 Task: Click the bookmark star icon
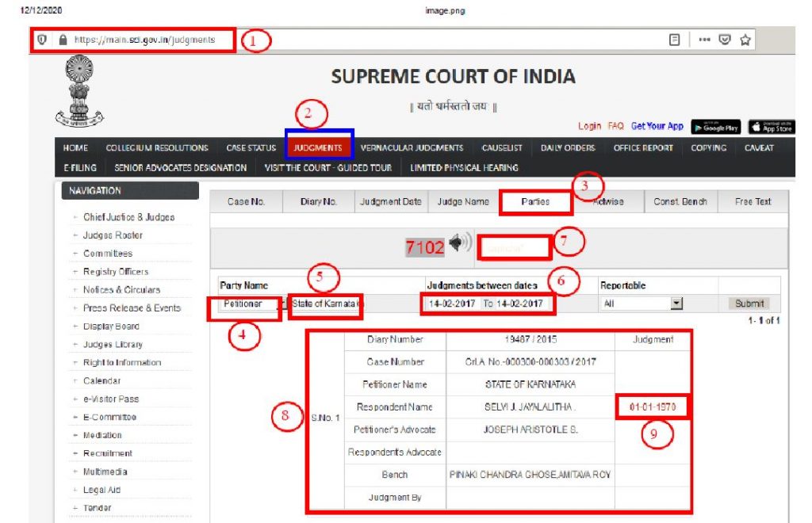pyautogui.click(x=745, y=40)
